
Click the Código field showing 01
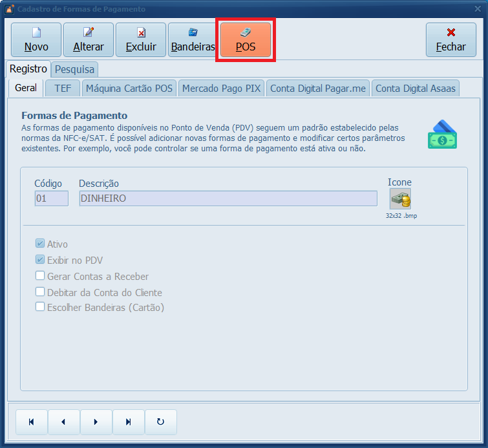point(52,198)
